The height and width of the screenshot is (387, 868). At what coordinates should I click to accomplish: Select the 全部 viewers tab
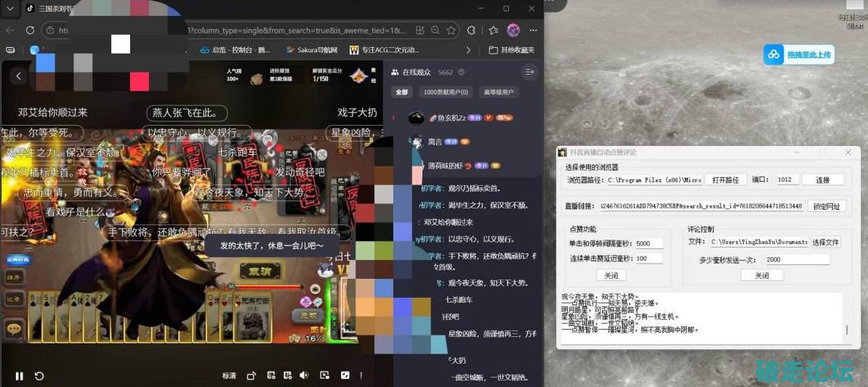pos(402,92)
